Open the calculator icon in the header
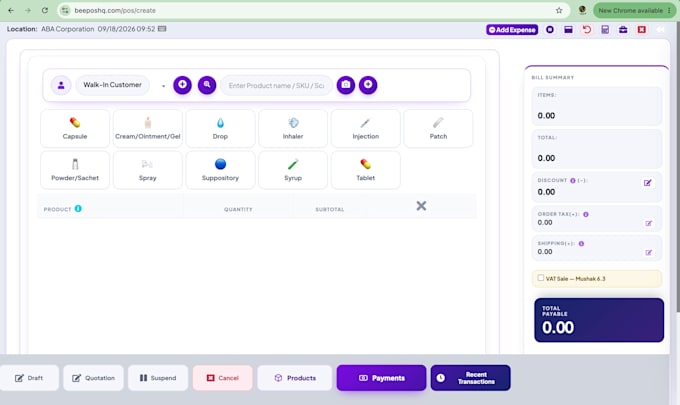Image resolution: width=680 pixels, height=405 pixels. [x=605, y=29]
